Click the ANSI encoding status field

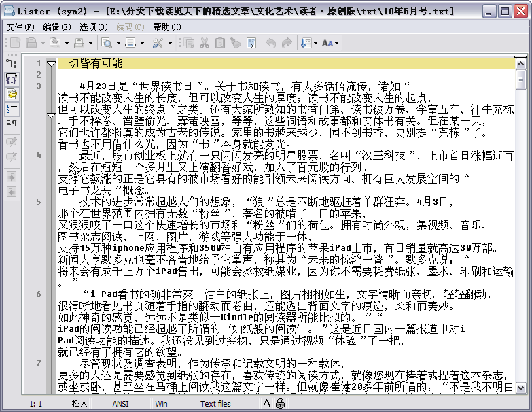pos(120,404)
